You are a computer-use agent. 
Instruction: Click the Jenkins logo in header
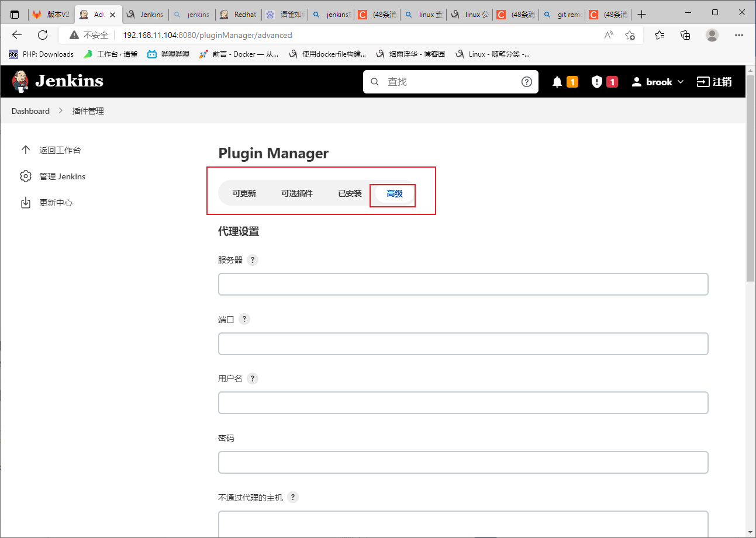(x=57, y=81)
